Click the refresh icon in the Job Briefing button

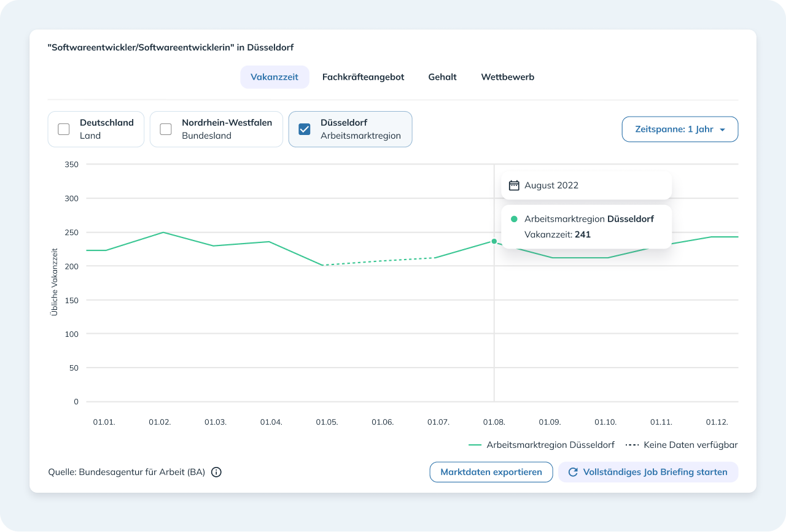click(573, 472)
